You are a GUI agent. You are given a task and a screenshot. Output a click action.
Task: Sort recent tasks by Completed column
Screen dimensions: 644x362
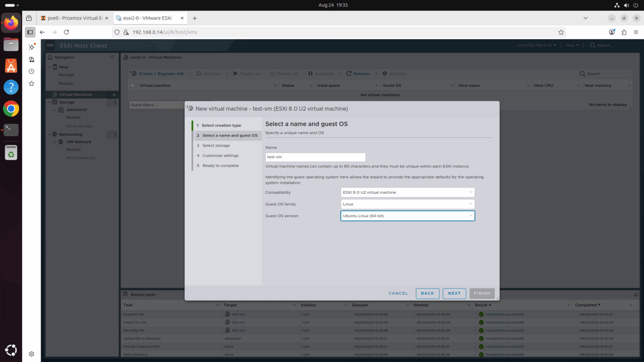point(587,305)
